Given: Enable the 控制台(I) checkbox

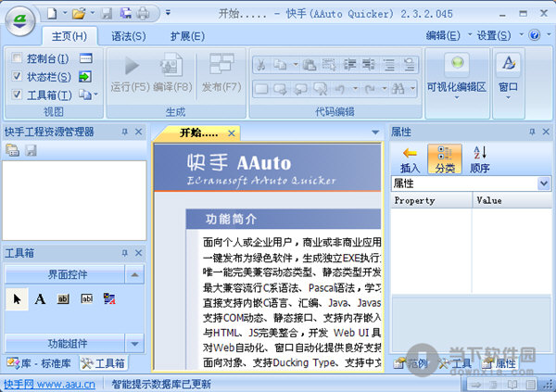Looking at the screenshot, I should 17,57.
